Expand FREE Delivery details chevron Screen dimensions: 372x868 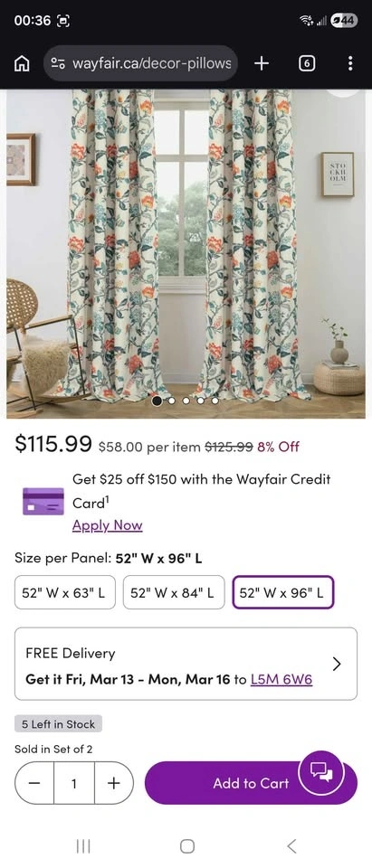[x=337, y=664]
